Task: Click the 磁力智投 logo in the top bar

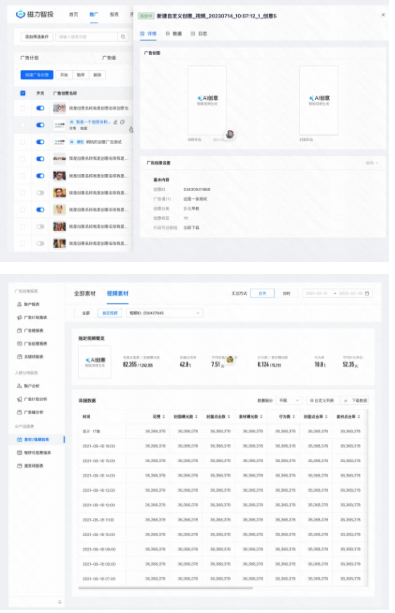Action: point(35,14)
